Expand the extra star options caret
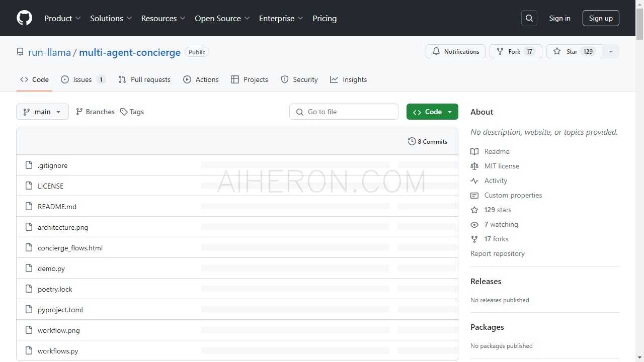The height and width of the screenshot is (362, 644). 610,51
